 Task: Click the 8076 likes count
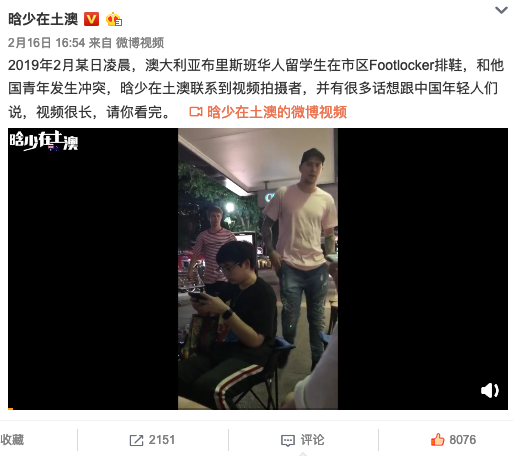pos(463,440)
